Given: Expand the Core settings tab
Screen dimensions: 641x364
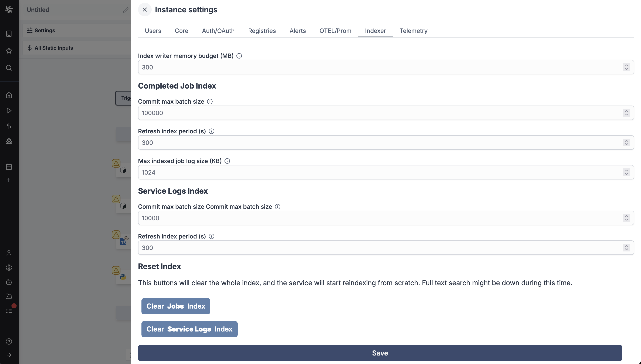Looking at the screenshot, I should pyautogui.click(x=181, y=31).
